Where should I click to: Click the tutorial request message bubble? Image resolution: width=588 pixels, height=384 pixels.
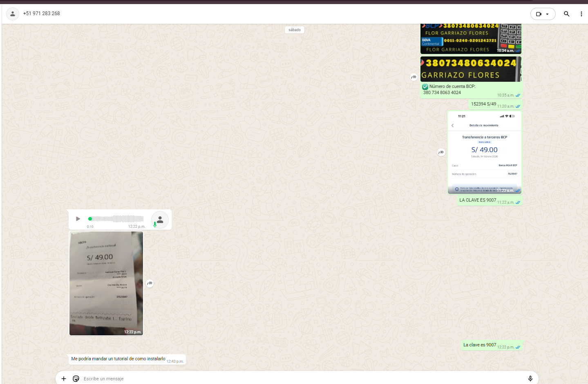[118, 359]
